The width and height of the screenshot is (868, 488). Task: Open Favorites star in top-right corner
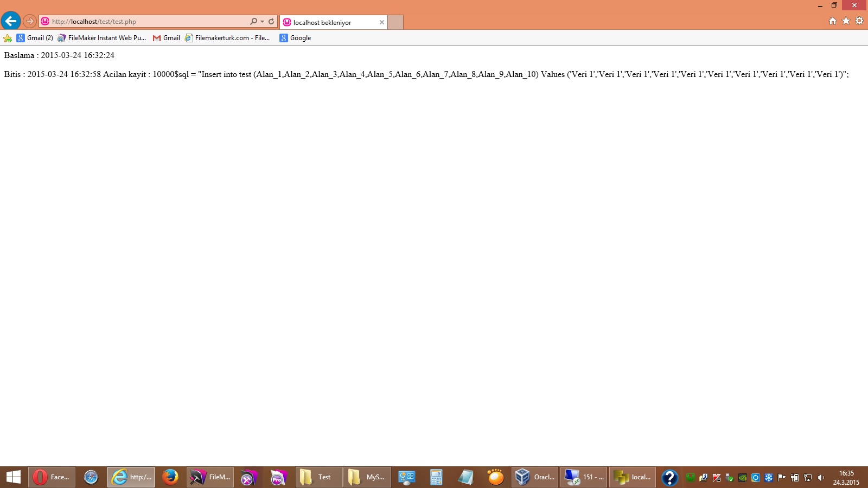[x=846, y=21]
